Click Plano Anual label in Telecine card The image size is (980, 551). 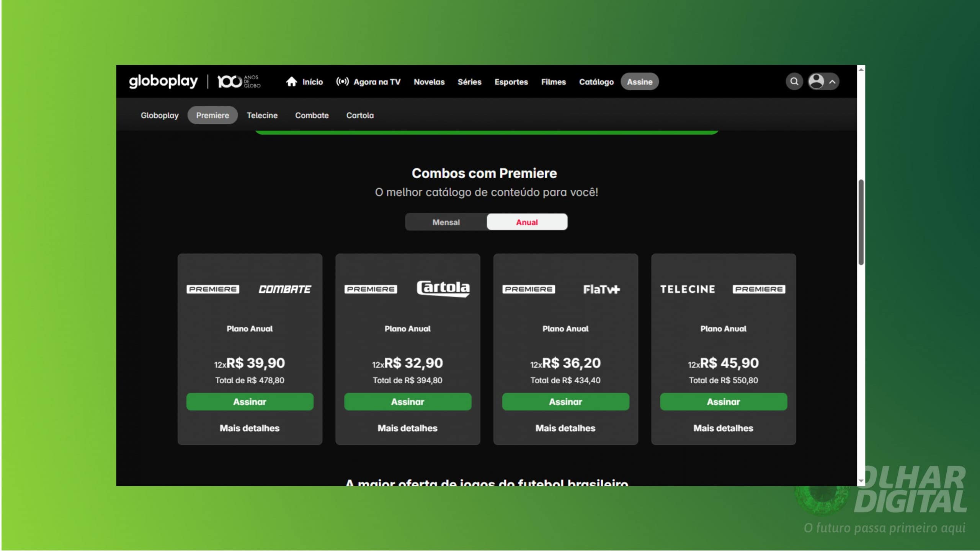[724, 329]
